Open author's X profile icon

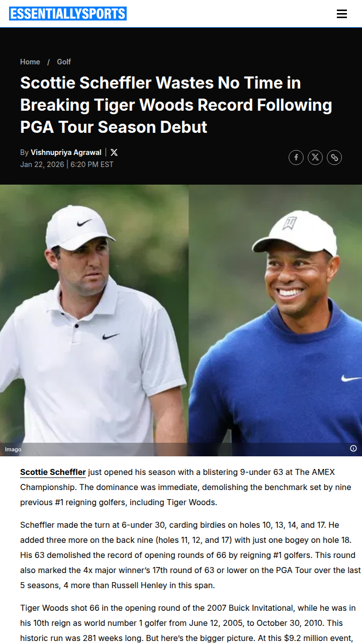(114, 152)
